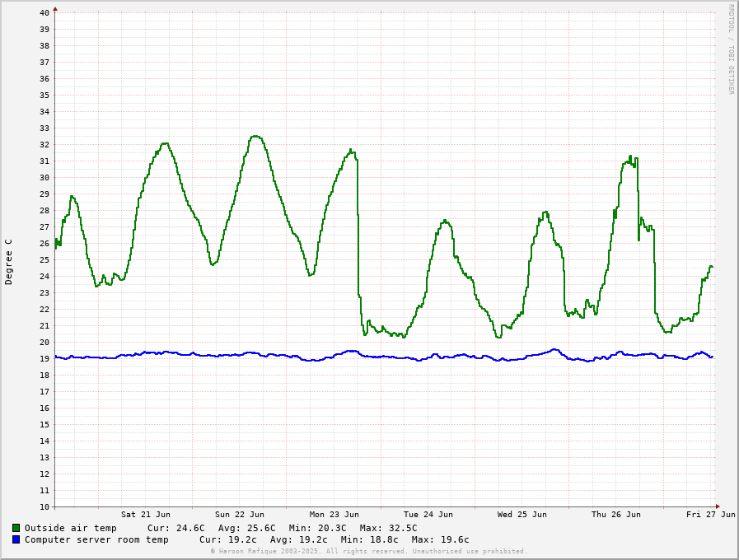Click the RRDTOOL / TOBI OETIKER watermark

730,49
